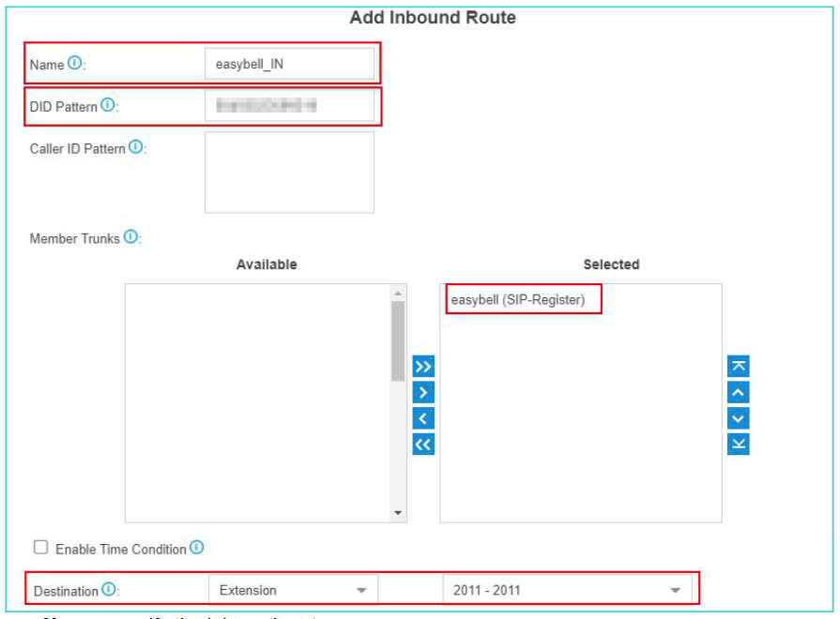Viewport: 840px width, 619px height.
Task: Open the Destination type dropdown showing Extension
Action: 292,590
